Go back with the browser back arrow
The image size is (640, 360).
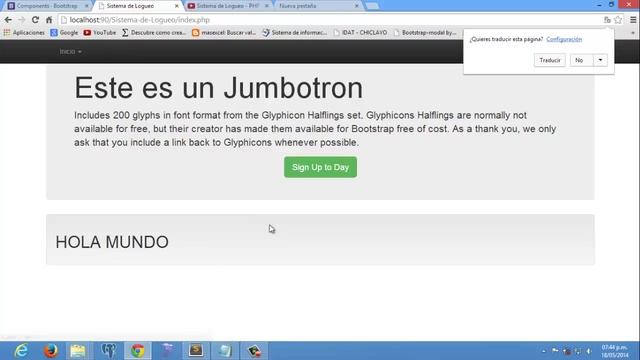8,20
